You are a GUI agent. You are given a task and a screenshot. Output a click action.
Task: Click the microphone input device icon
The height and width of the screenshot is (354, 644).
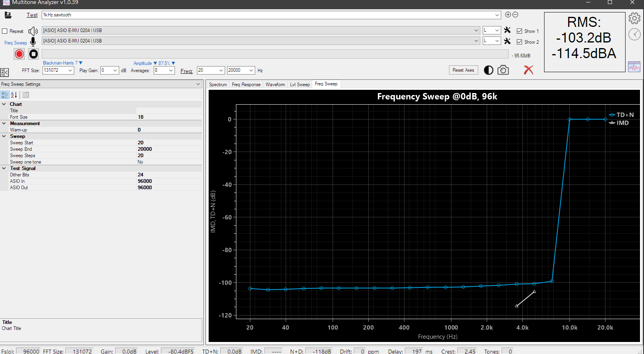[33, 41]
